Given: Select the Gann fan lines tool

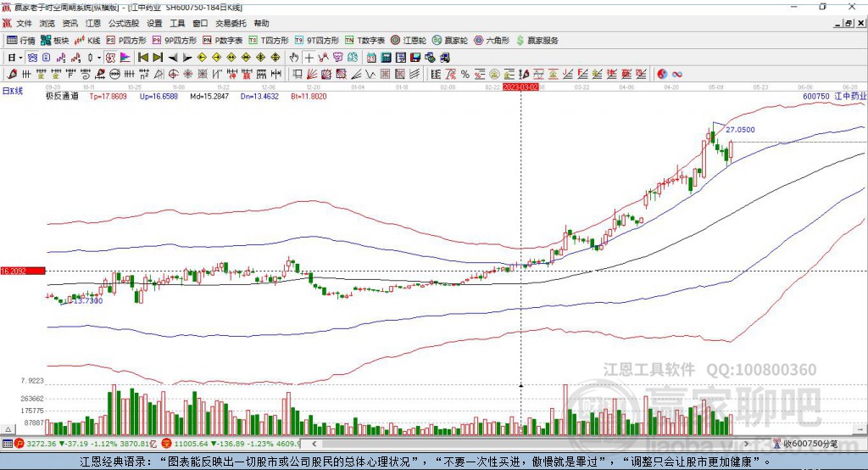Looking at the screenshot, I should [312, 75].
